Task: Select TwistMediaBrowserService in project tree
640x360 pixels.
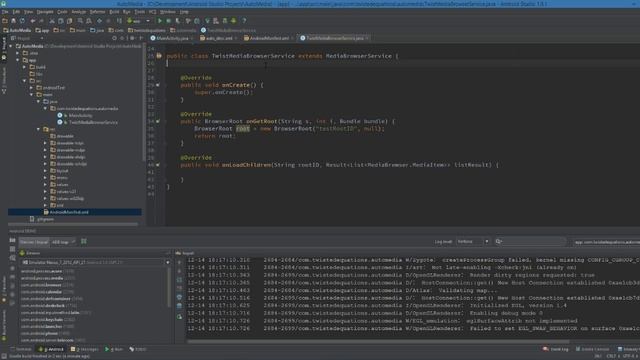Action: [93, 122]
